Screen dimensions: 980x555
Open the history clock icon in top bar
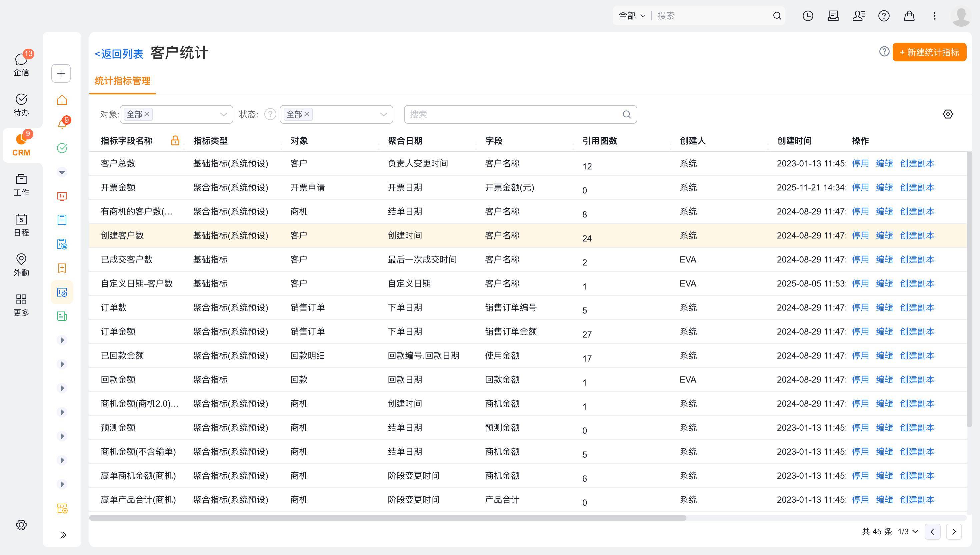808,16
